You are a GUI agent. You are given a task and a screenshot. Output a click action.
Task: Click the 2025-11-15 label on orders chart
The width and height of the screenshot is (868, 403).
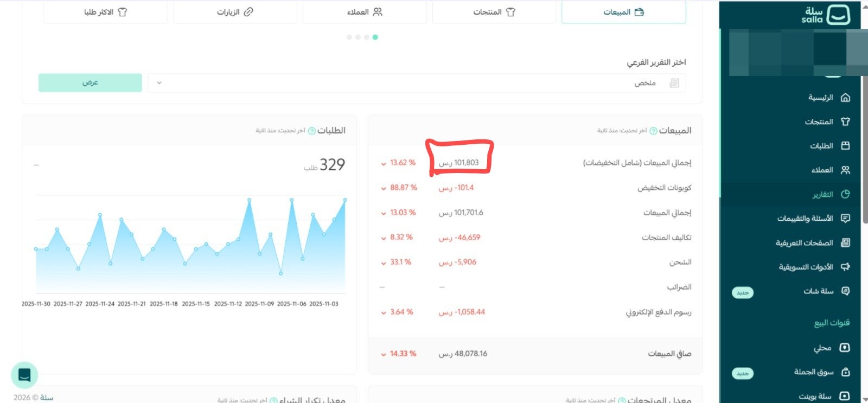[x=196, y=304]
